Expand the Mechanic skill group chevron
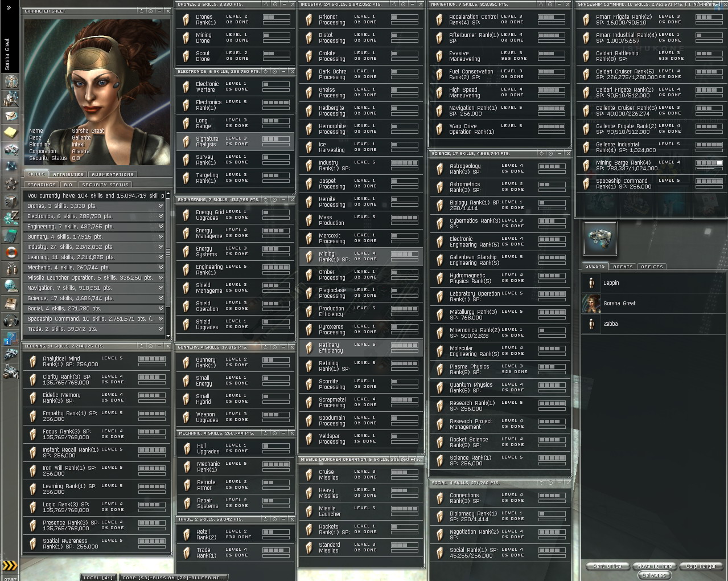 [x=161, y=268]
